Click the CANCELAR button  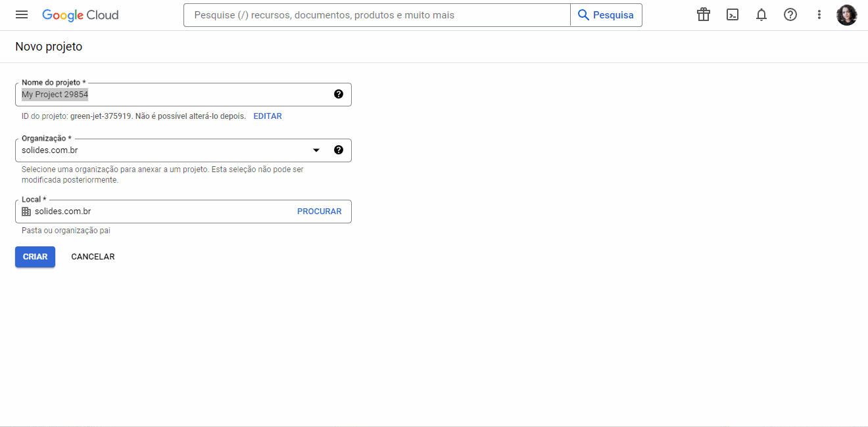tap(93, 257)
